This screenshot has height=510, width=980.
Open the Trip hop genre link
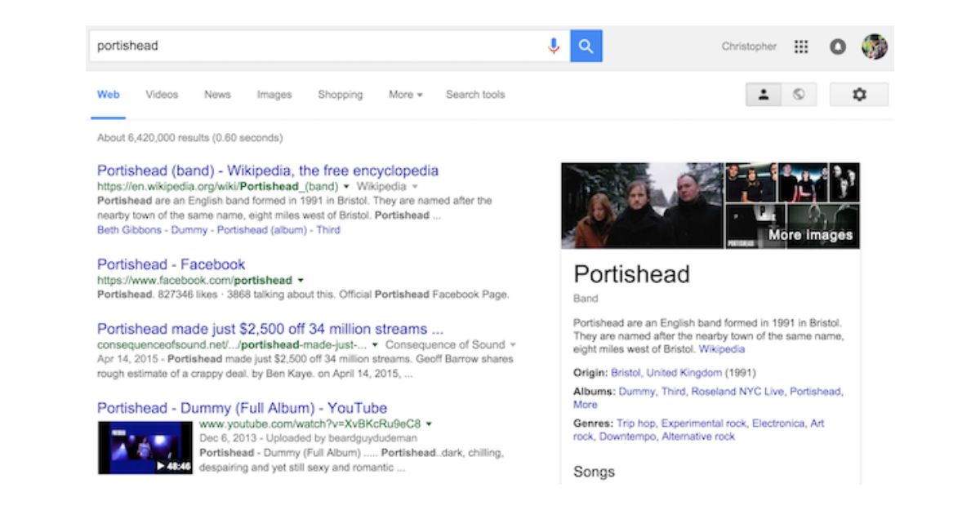coord(635,424)
